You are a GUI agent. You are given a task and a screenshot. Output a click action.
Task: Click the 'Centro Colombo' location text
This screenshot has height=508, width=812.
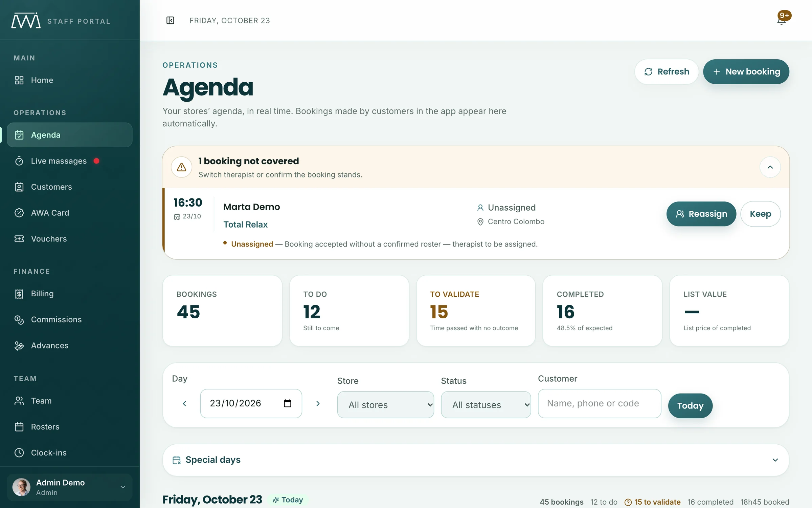[516, 221]
